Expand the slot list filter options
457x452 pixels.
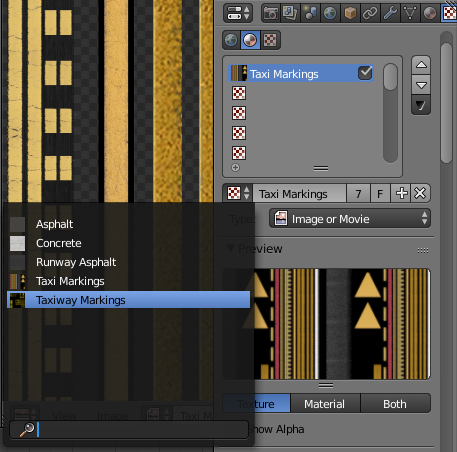click(236, 168)
